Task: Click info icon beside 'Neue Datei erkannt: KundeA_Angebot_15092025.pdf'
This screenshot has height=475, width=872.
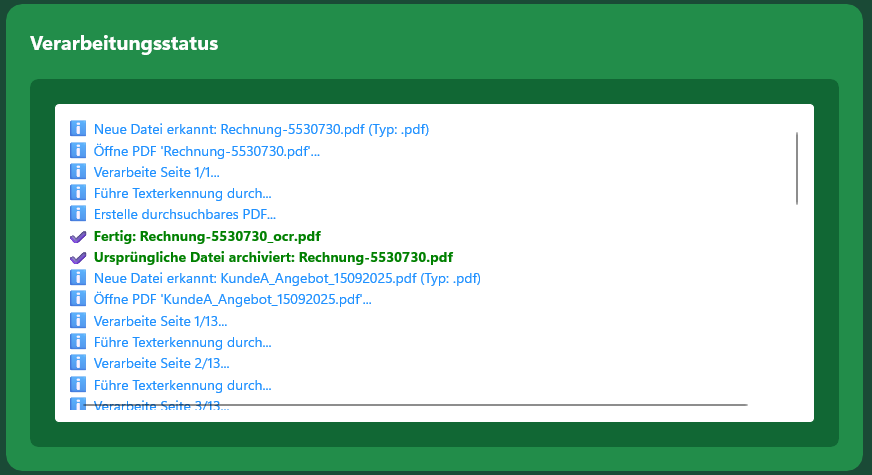Action: coord(78,278)
